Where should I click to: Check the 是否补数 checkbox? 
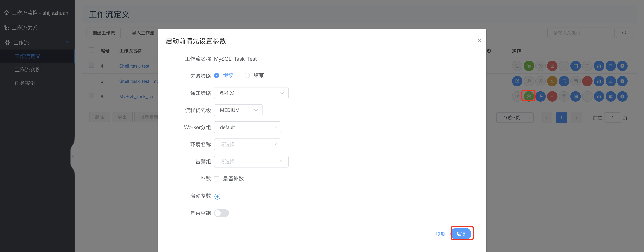pos(217,179)
